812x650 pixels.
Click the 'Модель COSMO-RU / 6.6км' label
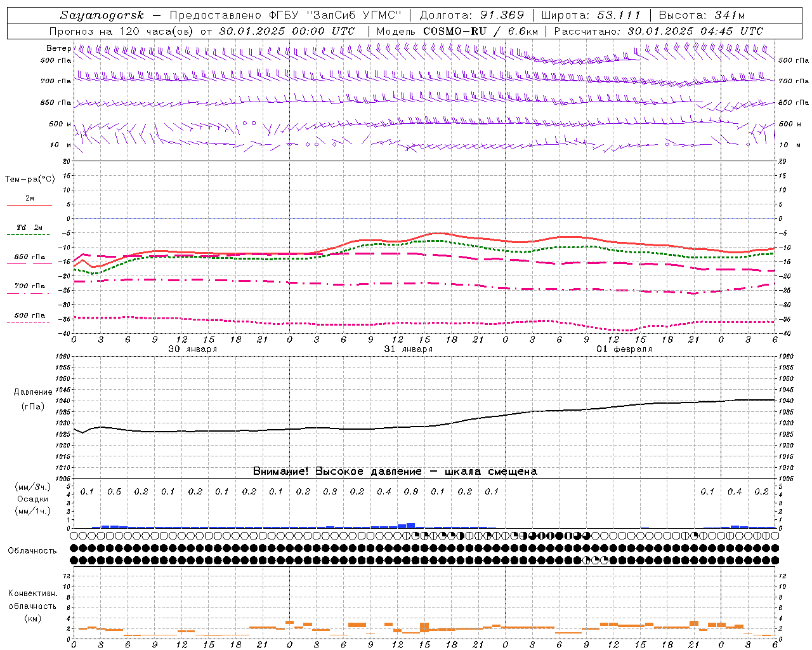point(457,31)
